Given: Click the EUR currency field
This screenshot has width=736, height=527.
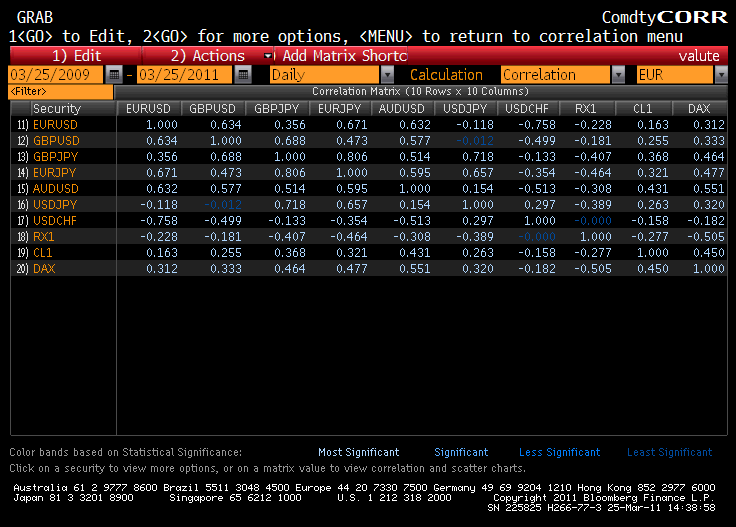Looking at the screenshot, I should point(675,75).
